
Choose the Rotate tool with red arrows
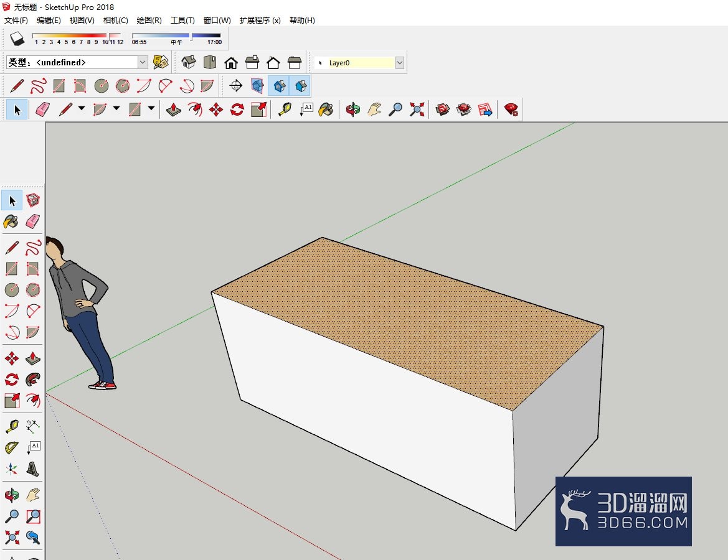click(x=237, y=110)
